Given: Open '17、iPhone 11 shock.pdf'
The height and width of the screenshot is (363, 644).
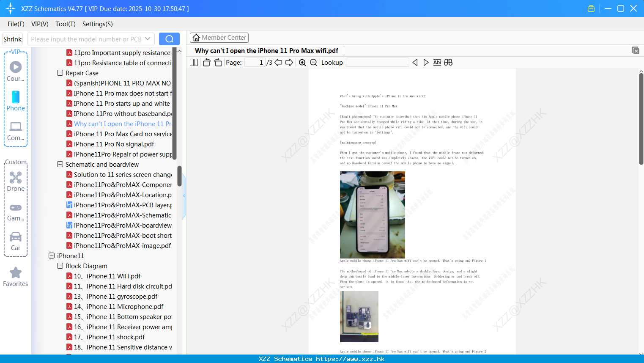Looking at the screenshot, I should (105, 337).
